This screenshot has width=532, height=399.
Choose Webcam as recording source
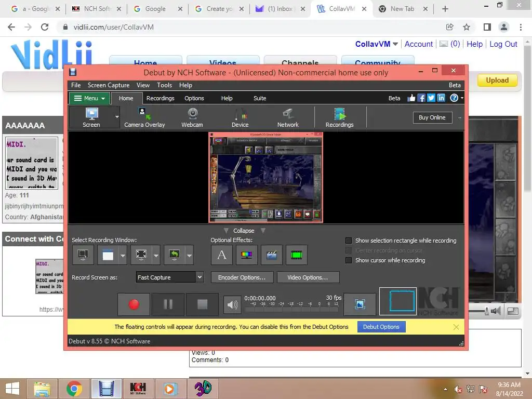pyautogui.click(x=192, y=117)
